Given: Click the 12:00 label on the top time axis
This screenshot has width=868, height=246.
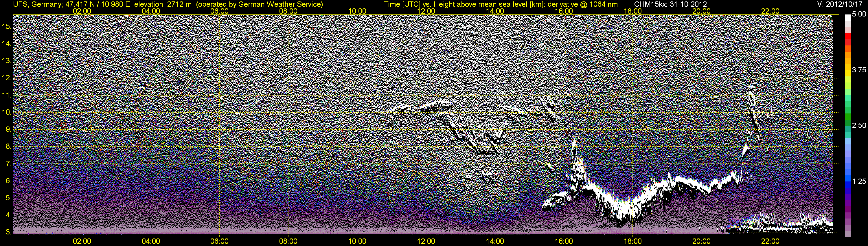Looking at the screenshot, I should tap(426, 11).
